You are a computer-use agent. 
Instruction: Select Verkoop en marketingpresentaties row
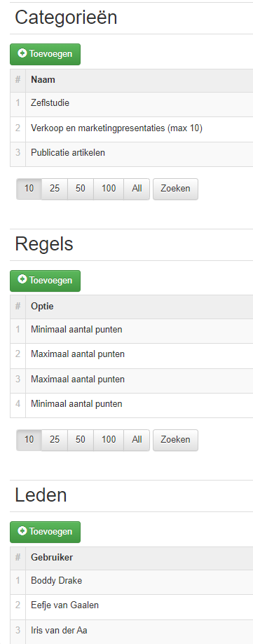(131, 129)
